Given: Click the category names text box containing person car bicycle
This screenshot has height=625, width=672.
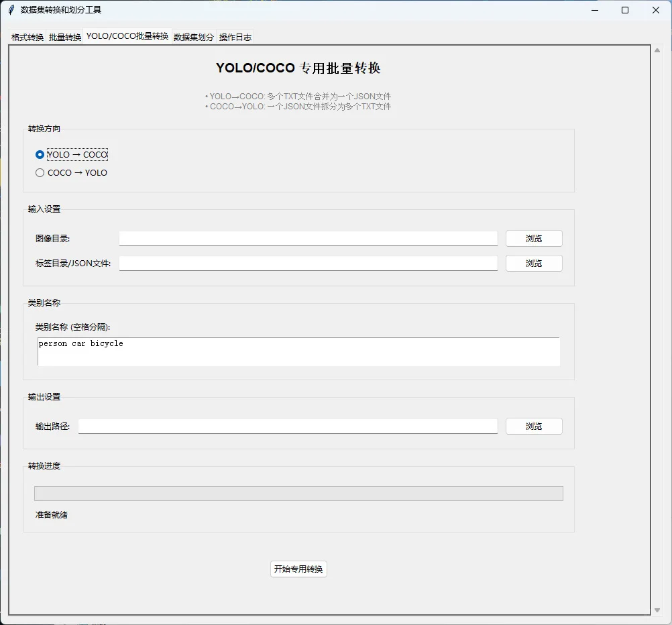Looking at the screenshot, I should point(298,351).
